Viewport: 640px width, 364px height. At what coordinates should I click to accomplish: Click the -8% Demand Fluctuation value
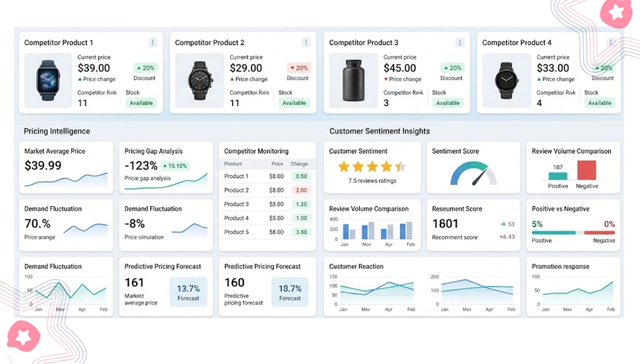pos(135,224)
